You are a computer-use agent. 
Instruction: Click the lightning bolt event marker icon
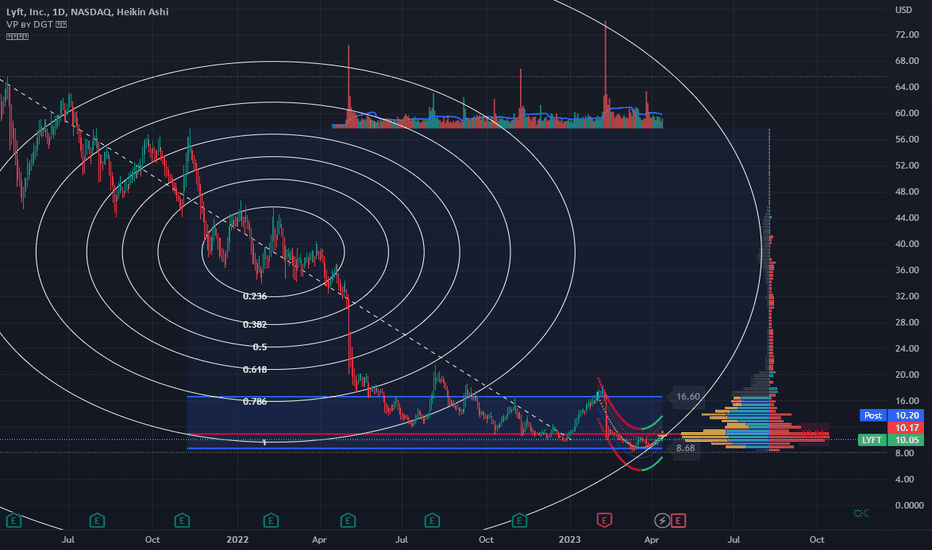(662, 521)
